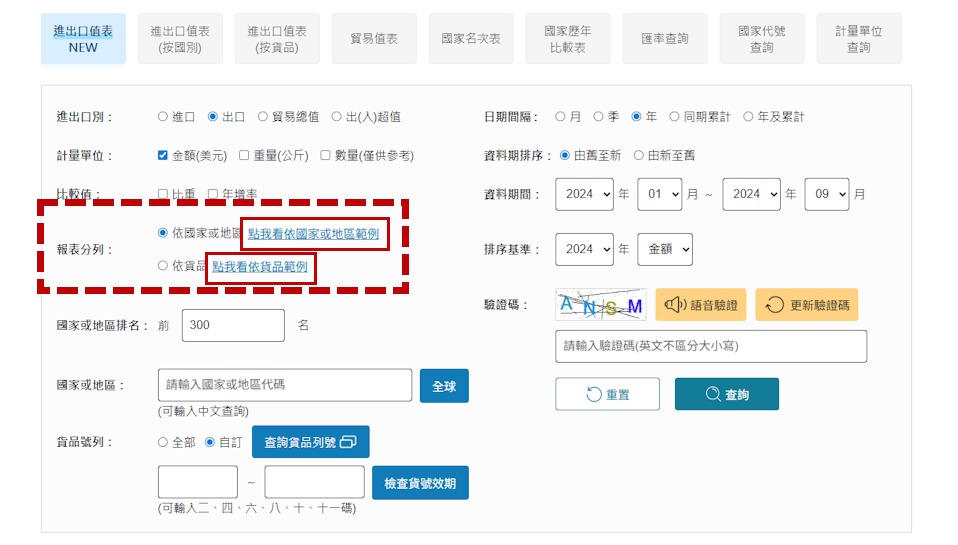
Task: Focus the 國家或地區 code input field
Action: click(285, 385)
